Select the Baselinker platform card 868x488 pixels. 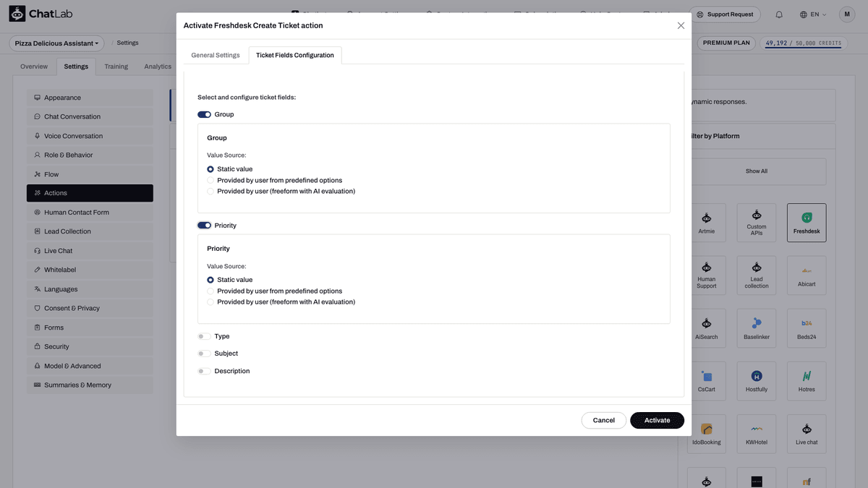(x=757, y=328)
